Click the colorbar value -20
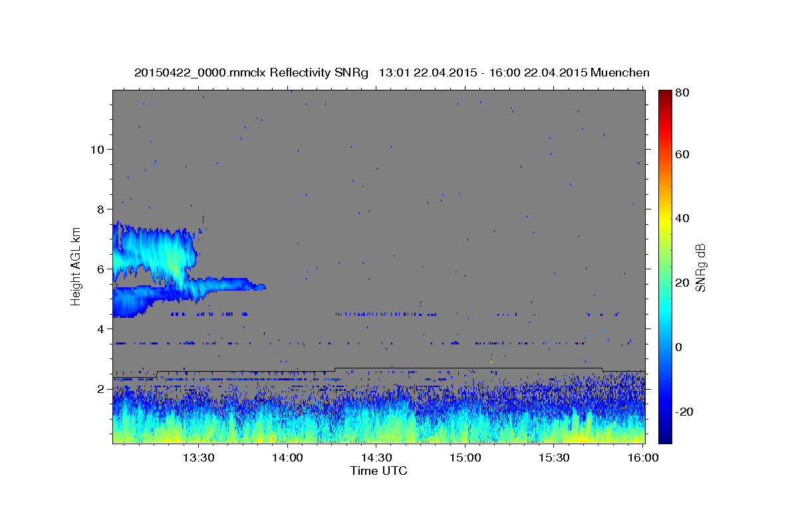The height and width of the screenshot is (532, 798). (x=683, y=412)
